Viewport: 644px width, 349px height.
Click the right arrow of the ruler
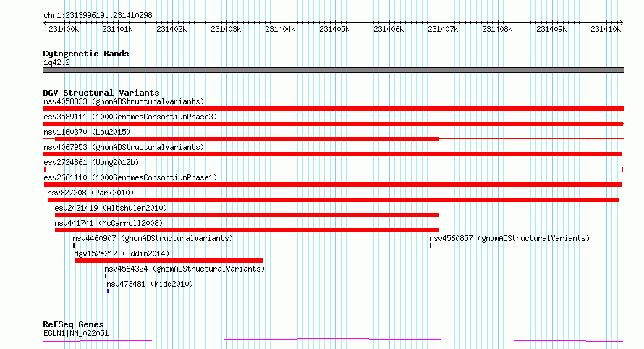621,23
